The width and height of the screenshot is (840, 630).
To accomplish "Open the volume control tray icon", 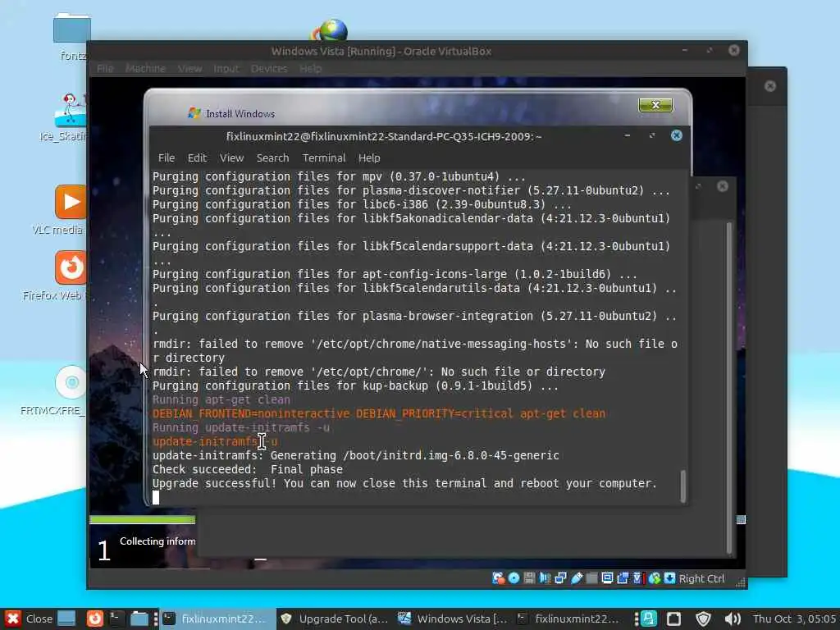I will tap(733, 619).
